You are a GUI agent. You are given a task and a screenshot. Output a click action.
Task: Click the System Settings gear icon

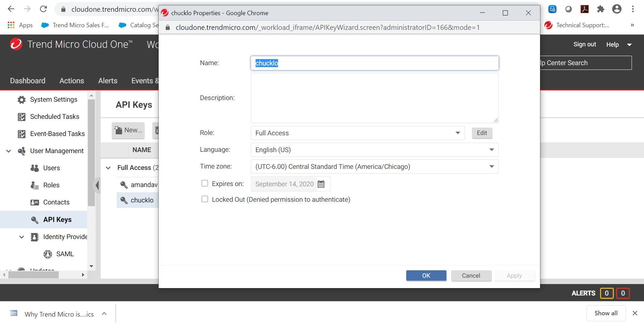[x=21, y=100]
